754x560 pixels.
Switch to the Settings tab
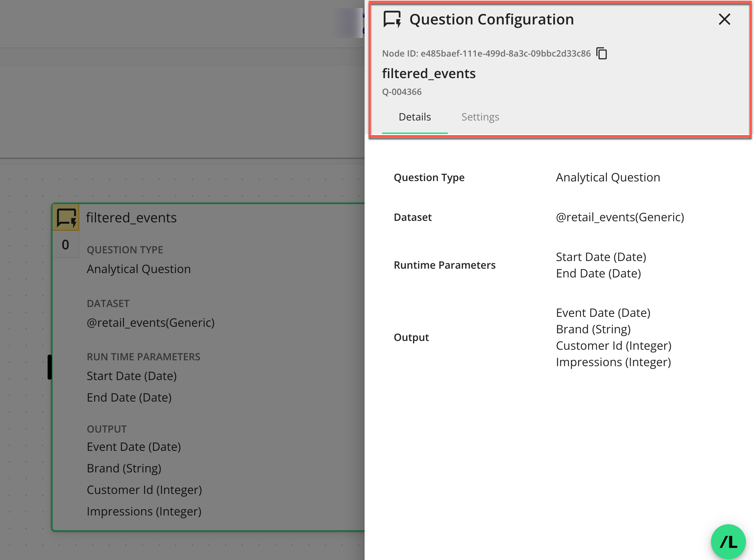[480, 117]
